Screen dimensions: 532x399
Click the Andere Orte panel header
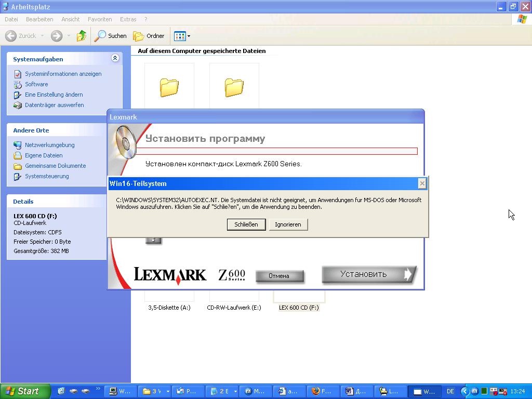tap(56, 130)
